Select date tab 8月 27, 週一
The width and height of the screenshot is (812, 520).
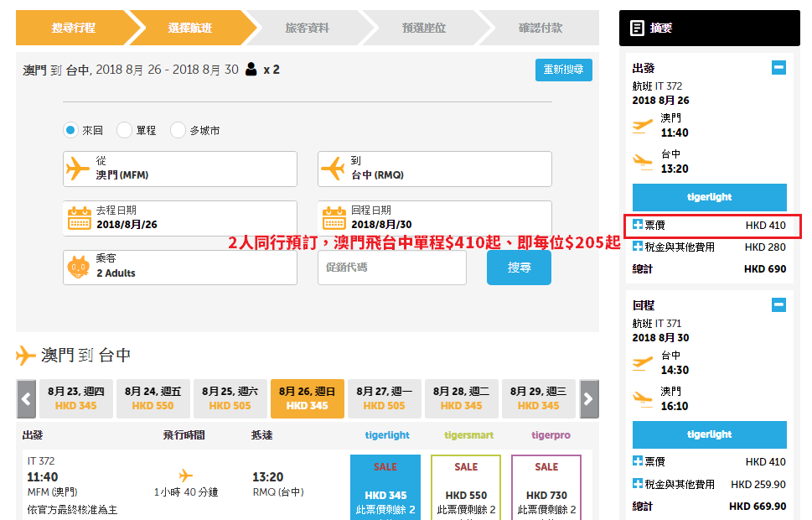pos(385,398)
